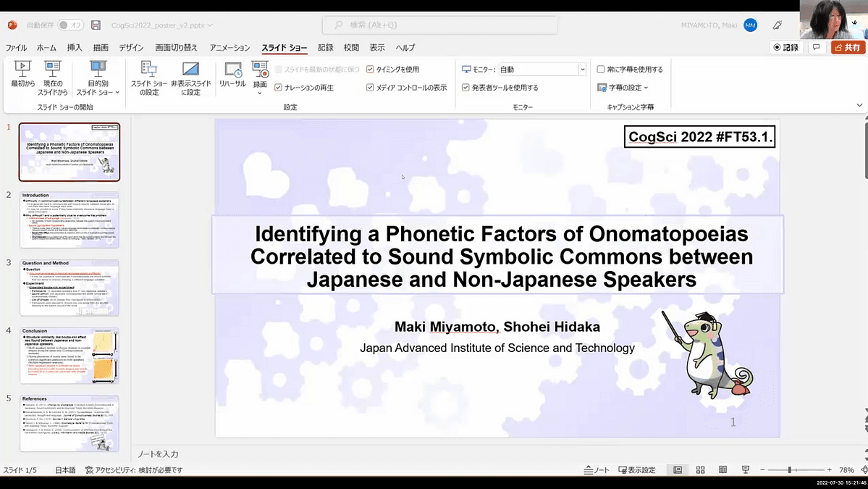Viewport: 868px width, 489px height.
Task: Switch to the 描画 tab
Action: (x=101, y=48)
